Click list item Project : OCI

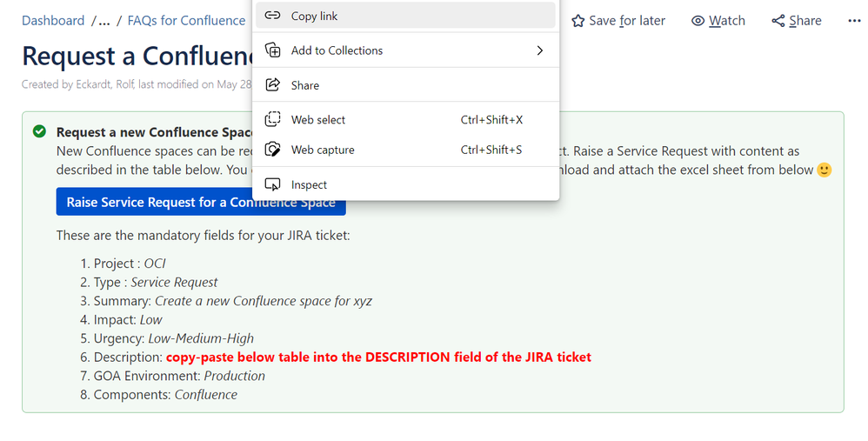(130, 264)
